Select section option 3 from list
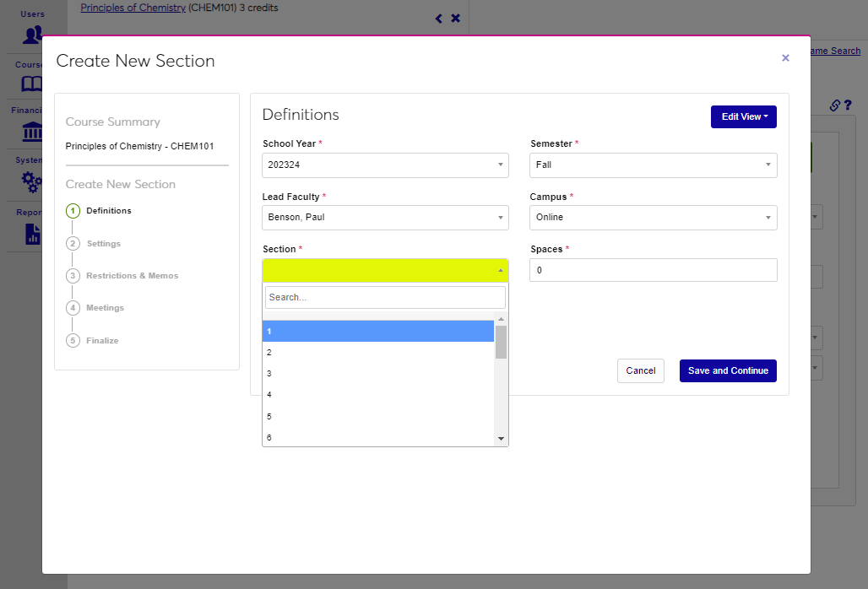Screen dimensions: 868x589 377,374
